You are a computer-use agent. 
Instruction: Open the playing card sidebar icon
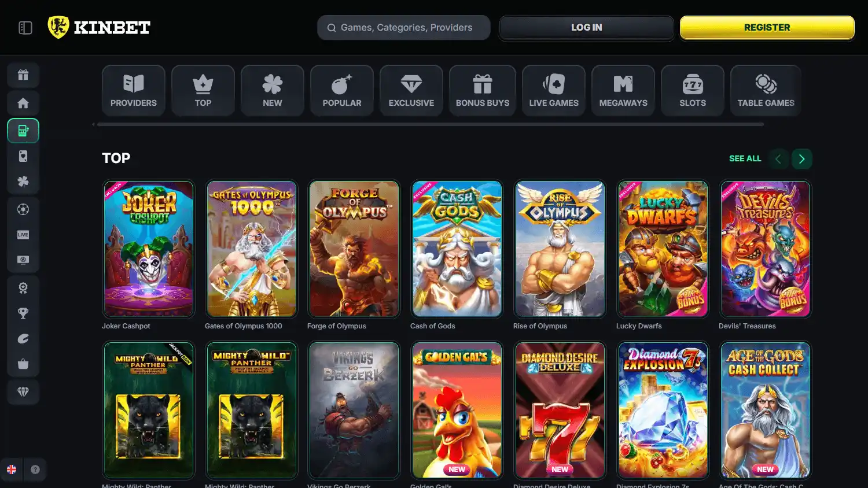click(23, 156)
